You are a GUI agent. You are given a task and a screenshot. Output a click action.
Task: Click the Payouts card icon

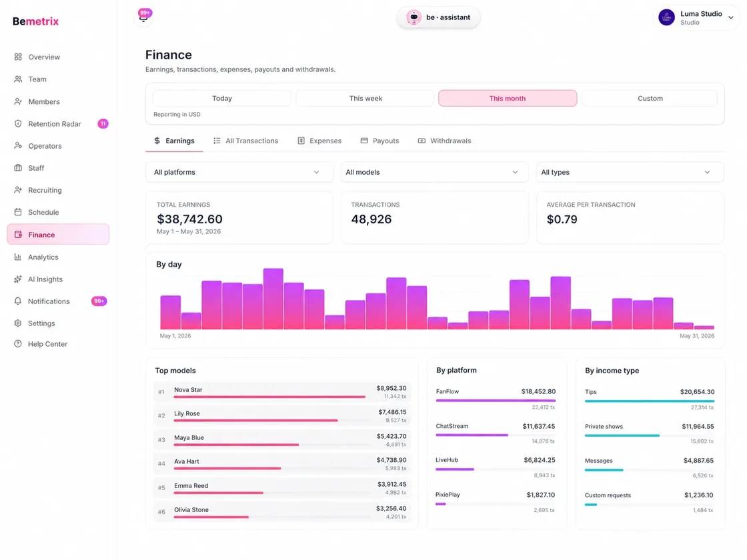(364, 141)
